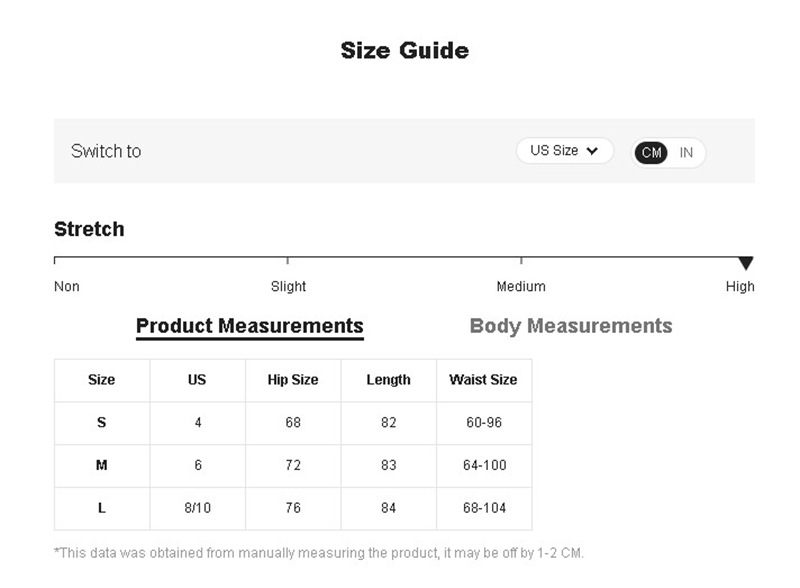This screenshot has height=588, width=800.
Task: Switch units to CM
Action: coord(651,153)
